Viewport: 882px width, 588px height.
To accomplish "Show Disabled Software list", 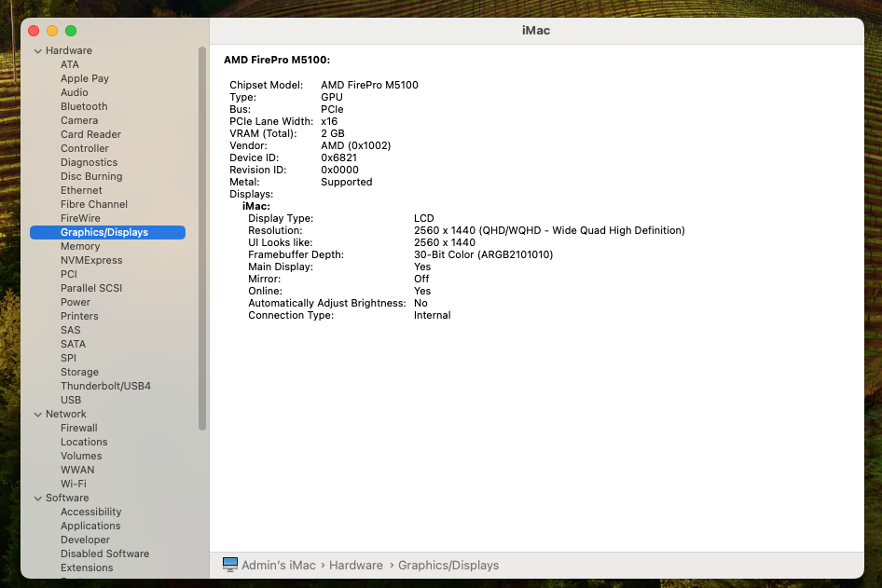I will coord(104,554).
